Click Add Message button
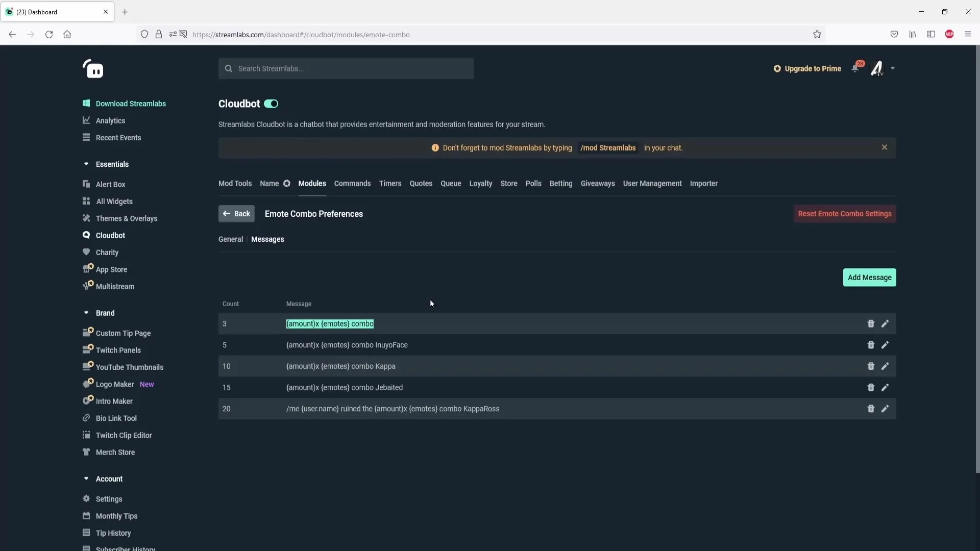The width and height of the screenshot is (980, 551). 869,278
